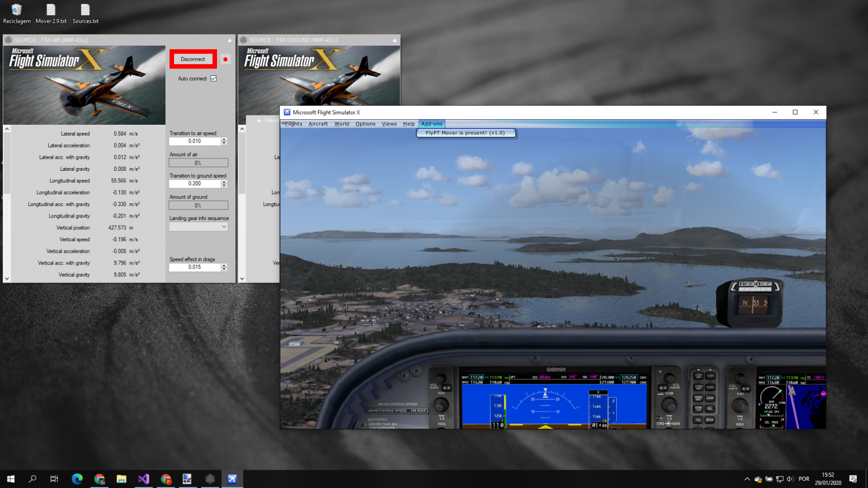Click the Disconnect button
868x488 pixels.
[193, 59]
